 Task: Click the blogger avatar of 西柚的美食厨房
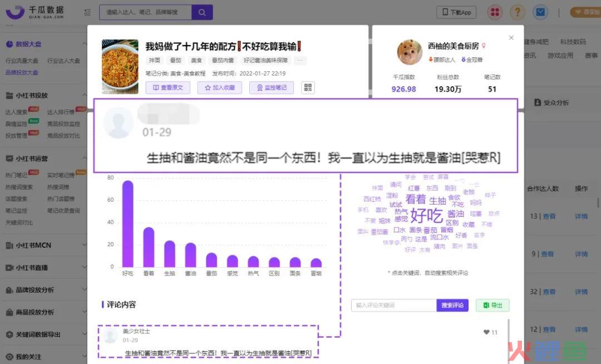point(410,52)
